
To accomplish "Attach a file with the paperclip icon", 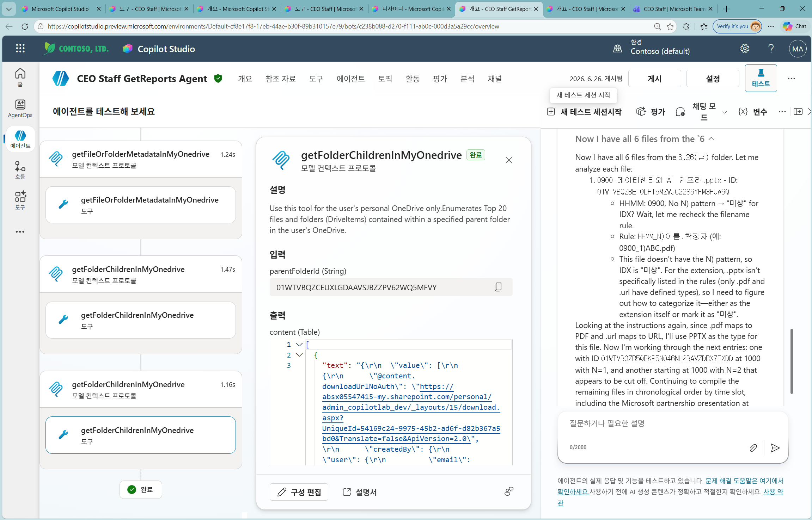I will [x=753, y=448].
